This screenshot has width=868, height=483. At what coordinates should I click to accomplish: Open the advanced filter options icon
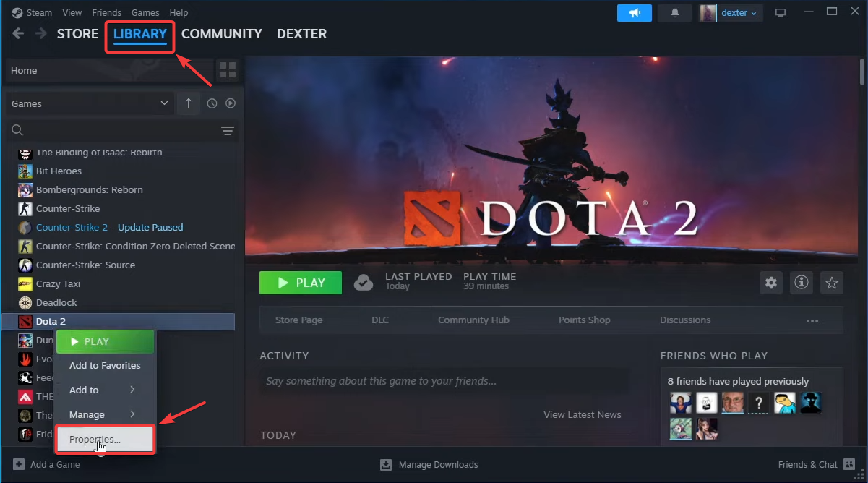[x=228, y=131]
